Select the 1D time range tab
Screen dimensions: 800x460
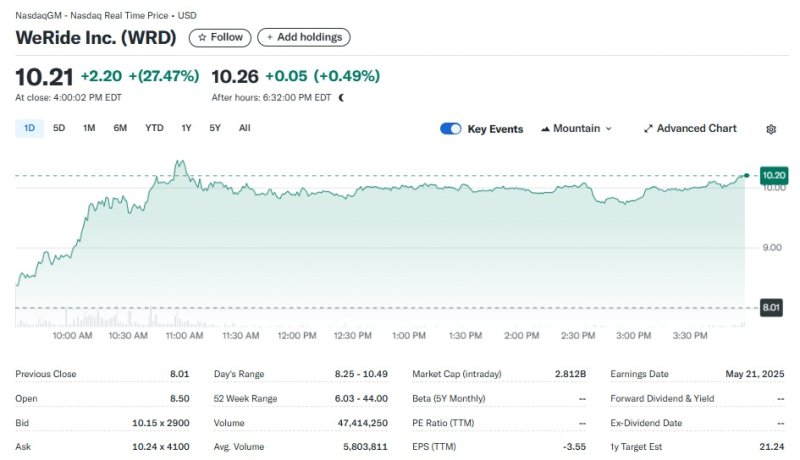[x=29, y=128]
